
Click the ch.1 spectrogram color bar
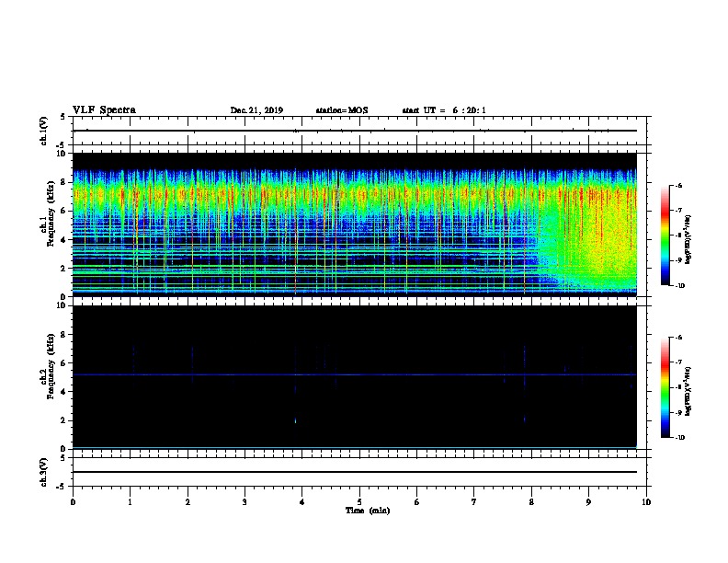665,236
